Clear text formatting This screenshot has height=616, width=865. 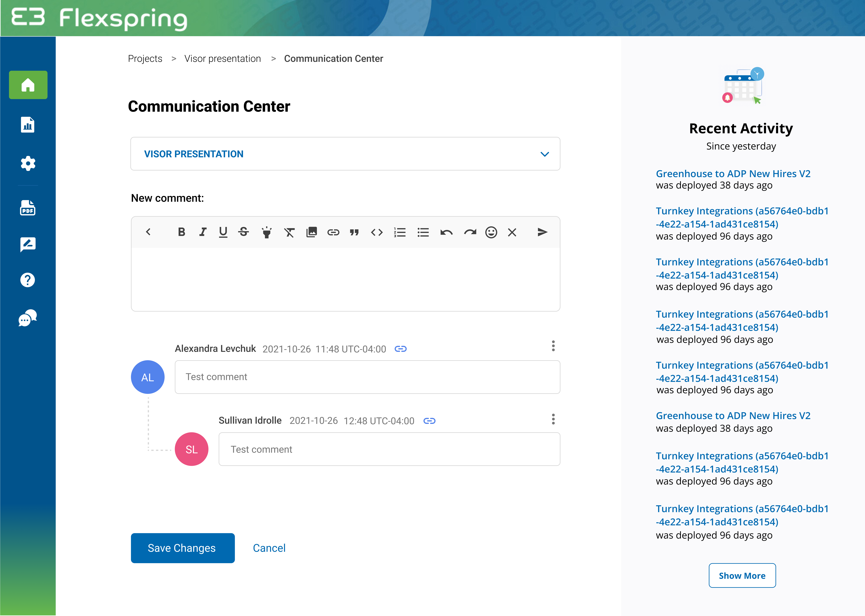(x=290, y=232)
